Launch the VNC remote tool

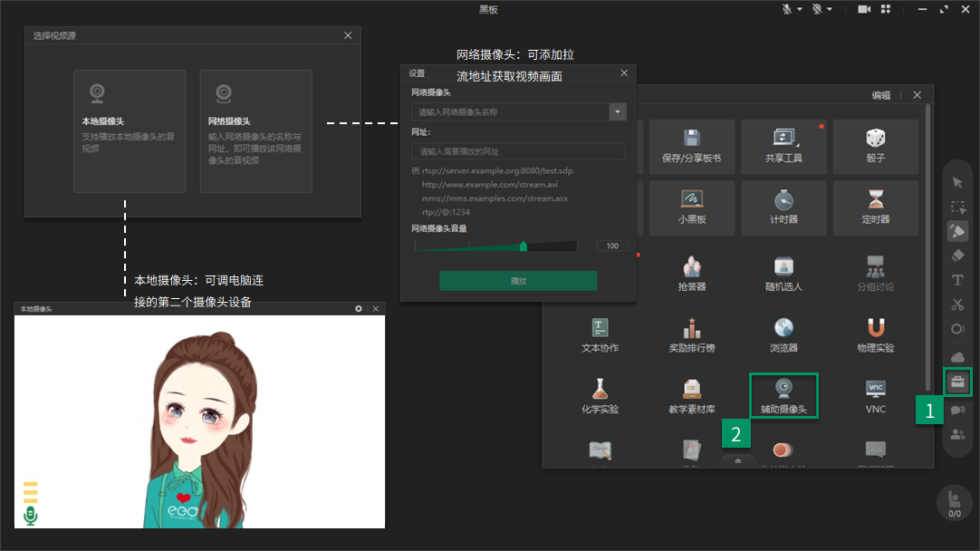tap(876, 397)
